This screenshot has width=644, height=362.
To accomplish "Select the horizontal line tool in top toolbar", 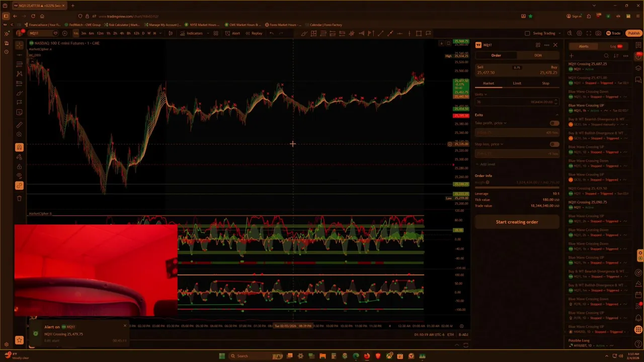I will pos(399,33).
